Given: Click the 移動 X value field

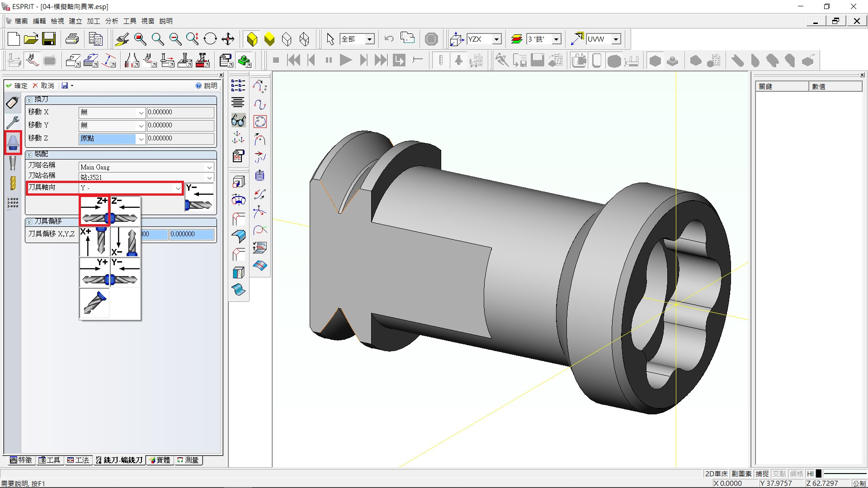Looking at the screenshot, I should point(180,112).
